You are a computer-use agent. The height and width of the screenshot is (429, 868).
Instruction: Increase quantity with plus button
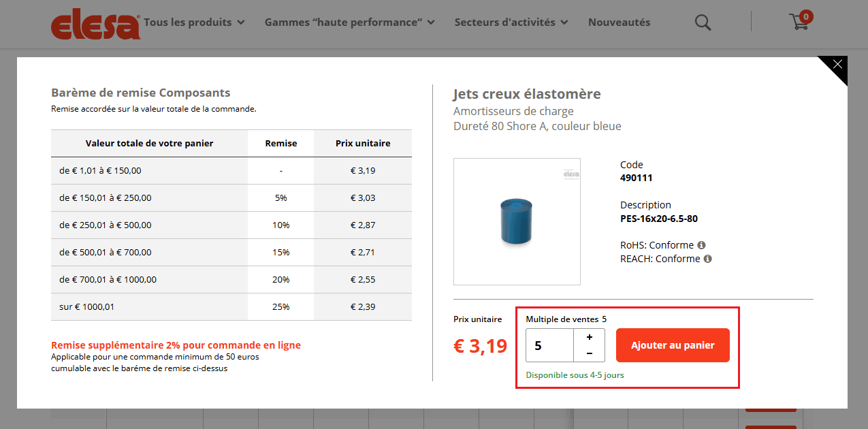(x=589, y=337)
